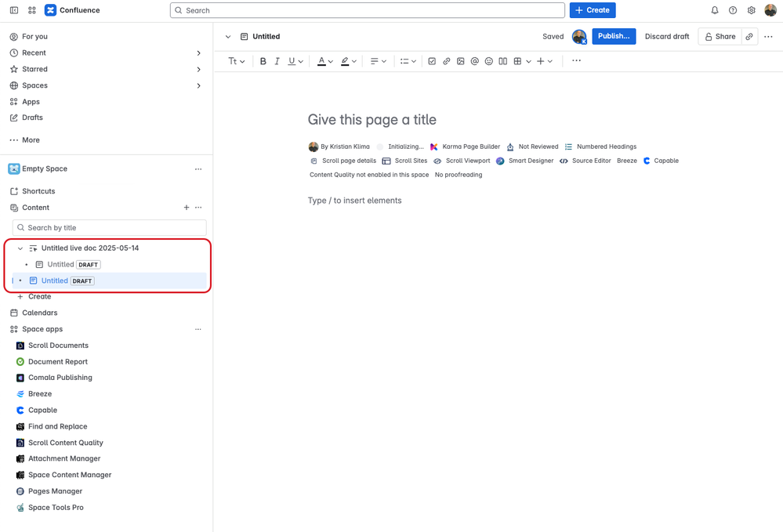This screenshot has height=532, width=783.
Task: Open the help question mark icon
Action: point(733,10)
